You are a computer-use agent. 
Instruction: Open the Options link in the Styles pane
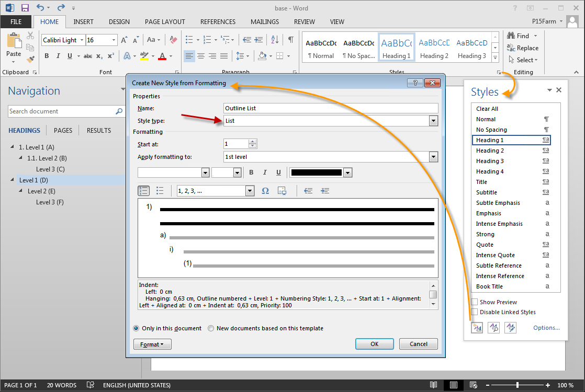(x=546, y=327)
